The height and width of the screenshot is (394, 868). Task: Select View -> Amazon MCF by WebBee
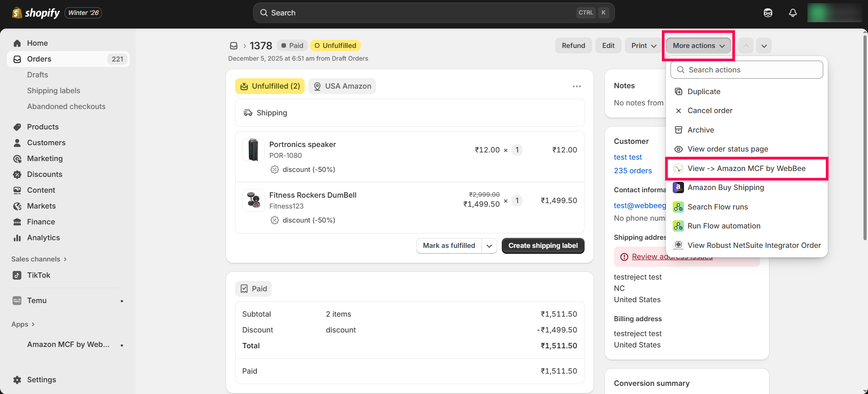746,168
